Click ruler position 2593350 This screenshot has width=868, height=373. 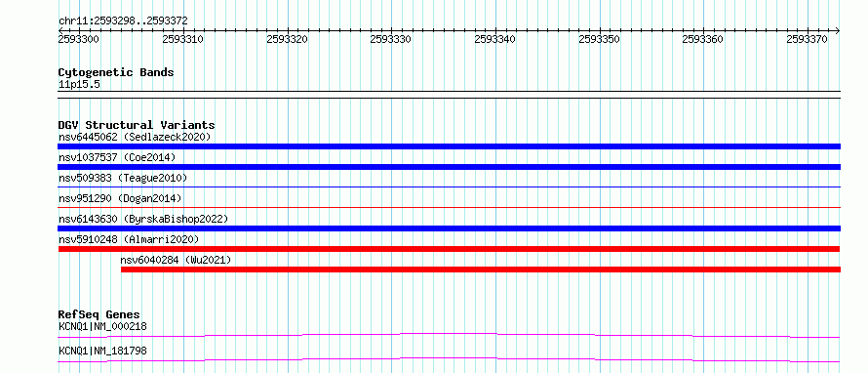click(599, 39)
